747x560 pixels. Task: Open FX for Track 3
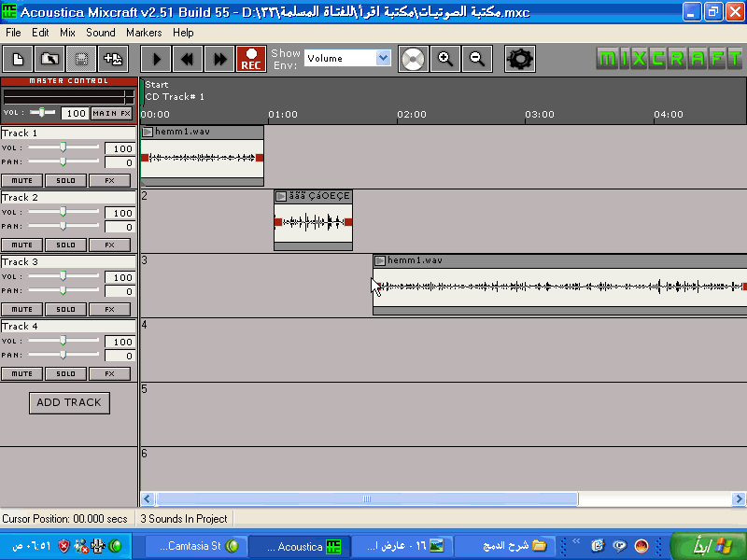[x=109, y=310]
